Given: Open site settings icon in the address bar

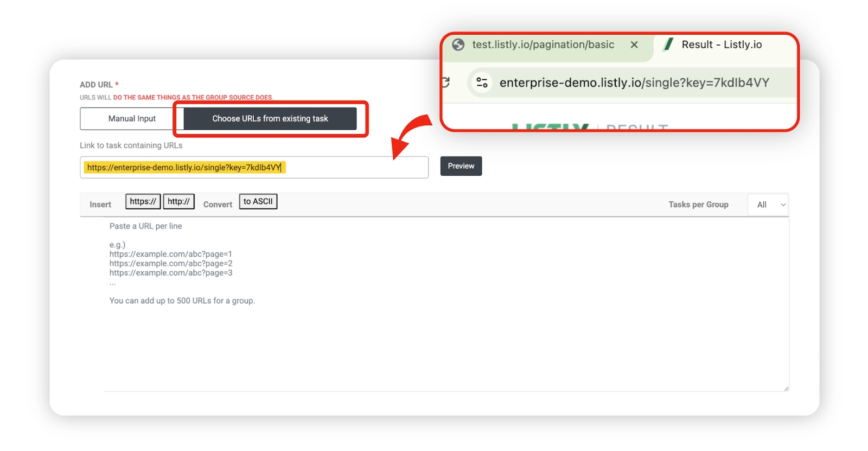Looking at the screenshot, I should coord(482,82).
